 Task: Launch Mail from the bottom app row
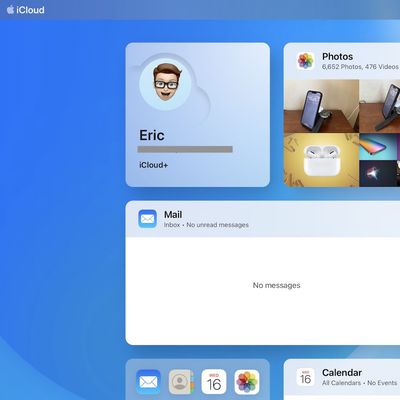(x=148, y=382)
